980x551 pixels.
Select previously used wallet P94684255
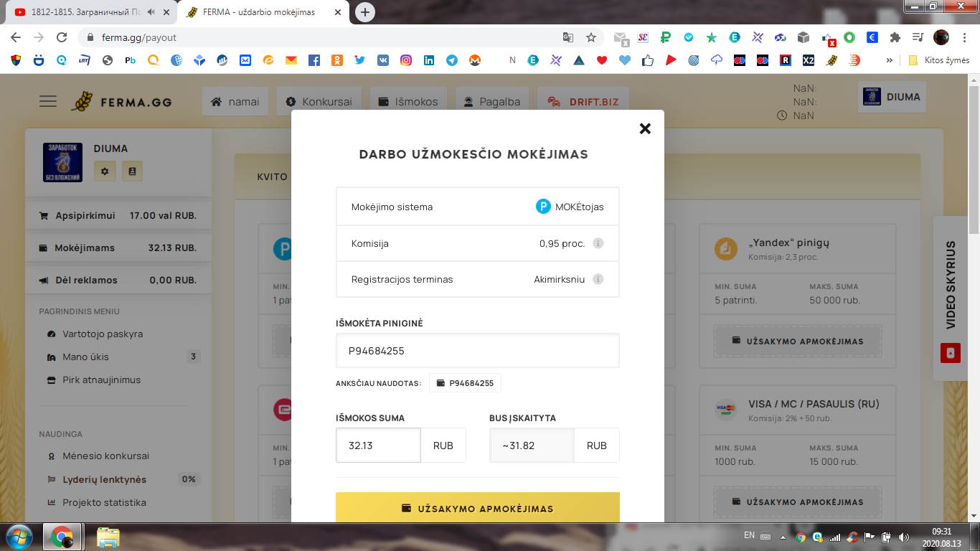(465, 383)
